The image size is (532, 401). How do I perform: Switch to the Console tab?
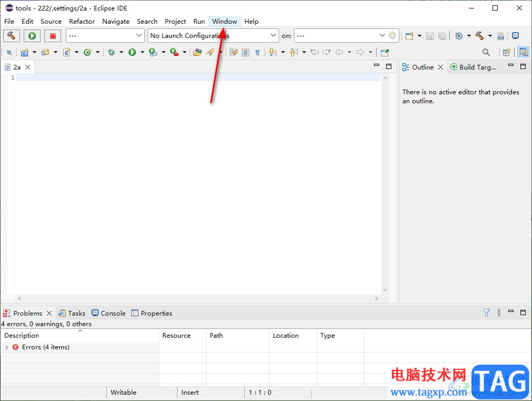coord(109,313)
